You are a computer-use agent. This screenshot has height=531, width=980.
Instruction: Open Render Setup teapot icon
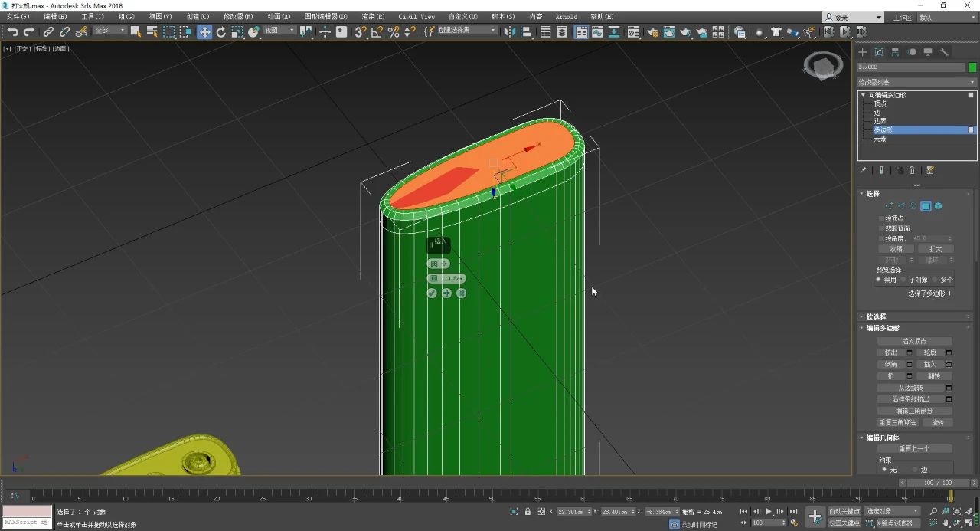point(652,31)
